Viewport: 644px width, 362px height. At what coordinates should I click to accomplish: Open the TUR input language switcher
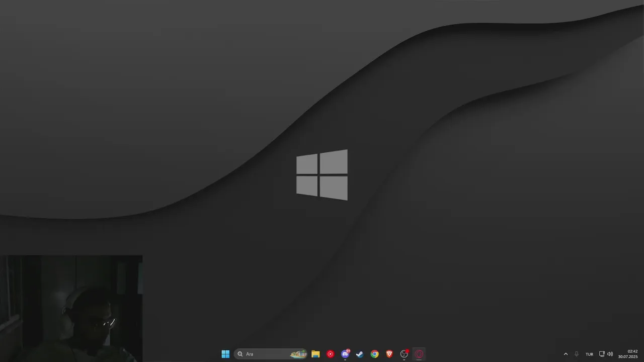589,354
